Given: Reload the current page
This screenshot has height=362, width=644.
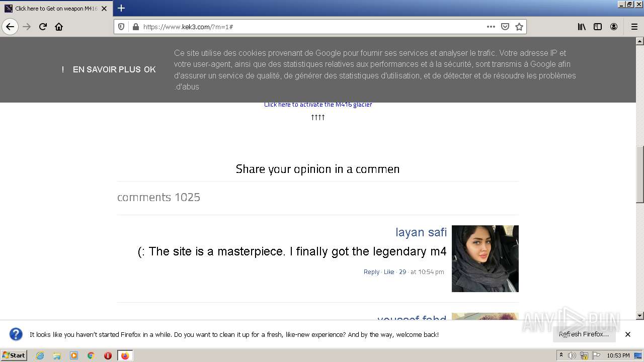Looking at the screenshot, I should coord(43,27).
